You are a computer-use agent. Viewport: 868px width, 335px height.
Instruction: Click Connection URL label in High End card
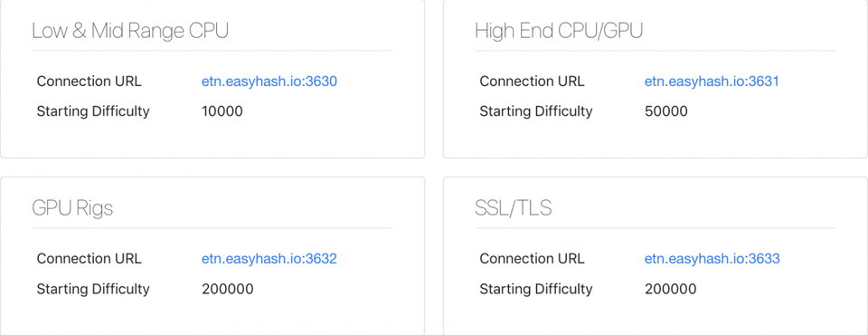pyautogui.click(x=532, y=81)
